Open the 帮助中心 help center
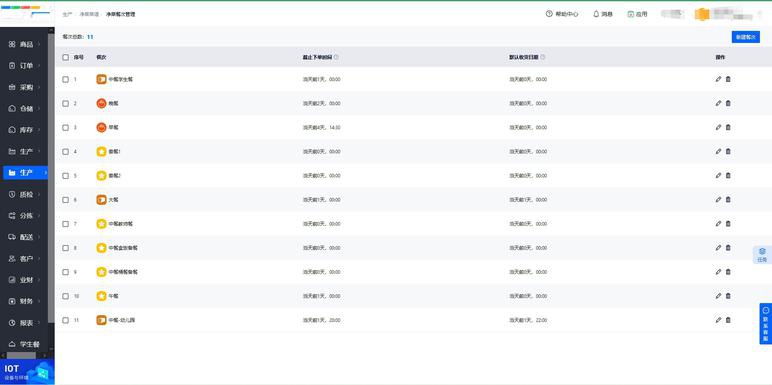The width and height of the screenshot is (772, 385). pos(562,14)
